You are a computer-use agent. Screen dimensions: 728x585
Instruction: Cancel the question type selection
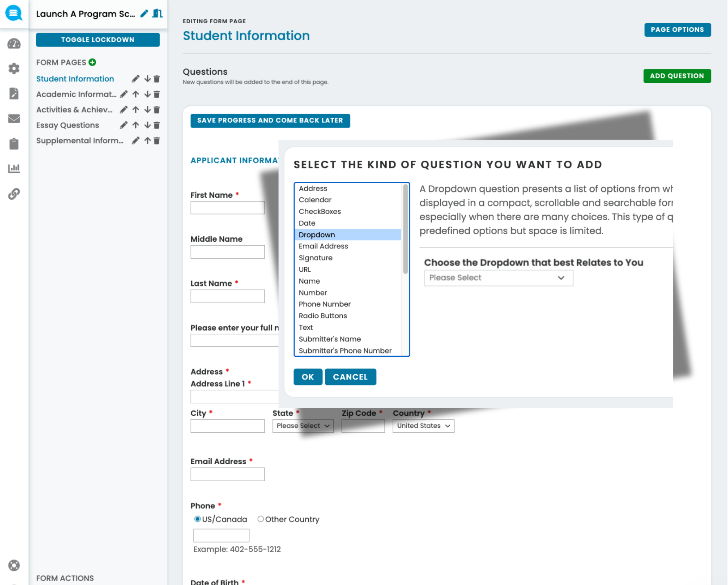350,376
